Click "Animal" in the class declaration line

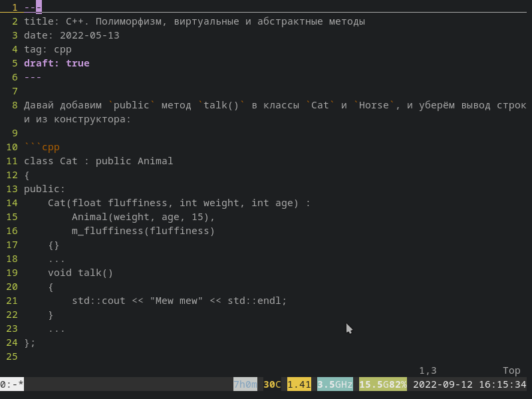(156, 161)
